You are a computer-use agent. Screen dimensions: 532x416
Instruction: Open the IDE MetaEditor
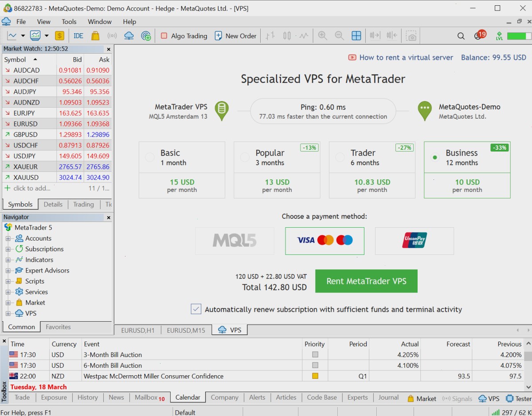pos(78,36)
